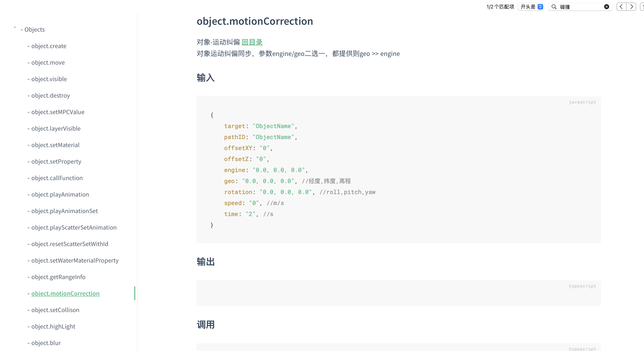
Task: Follow the 回目录 back-to-index link
Action: coord(252,42)
